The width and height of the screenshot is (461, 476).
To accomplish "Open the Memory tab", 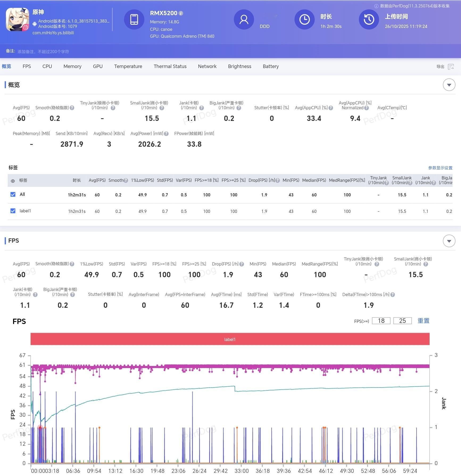I will coord(72,66).
